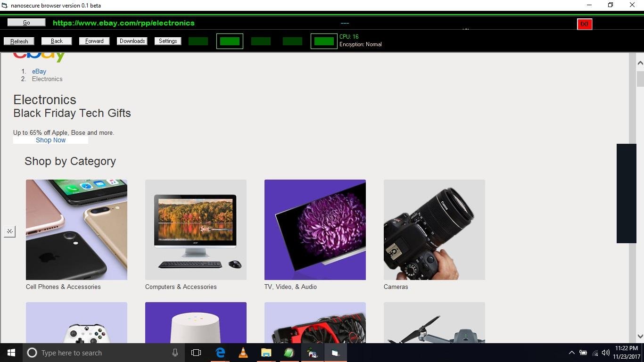Toggle the first dark green indicator block
This screenshot has height=362, width=644.
coord(198,41)
